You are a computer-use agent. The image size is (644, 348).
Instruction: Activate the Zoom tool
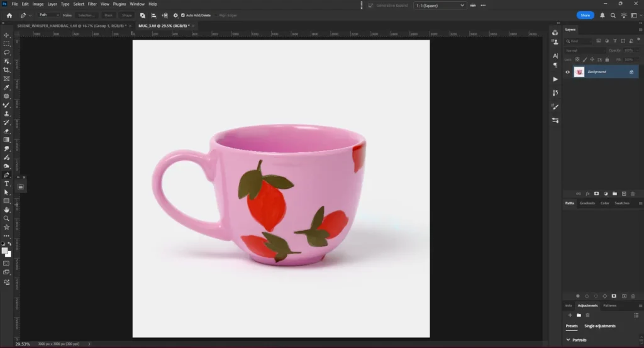[x=6, y=218]
